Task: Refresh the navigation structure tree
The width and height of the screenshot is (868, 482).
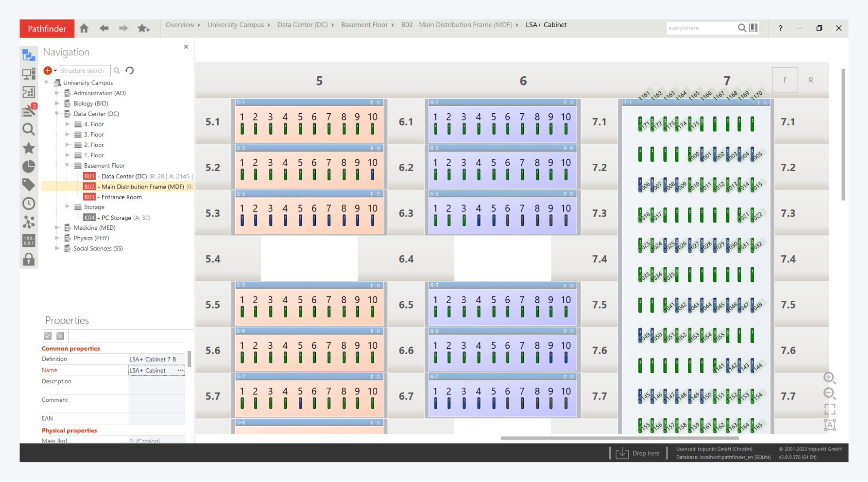Action: coord(129,70)
